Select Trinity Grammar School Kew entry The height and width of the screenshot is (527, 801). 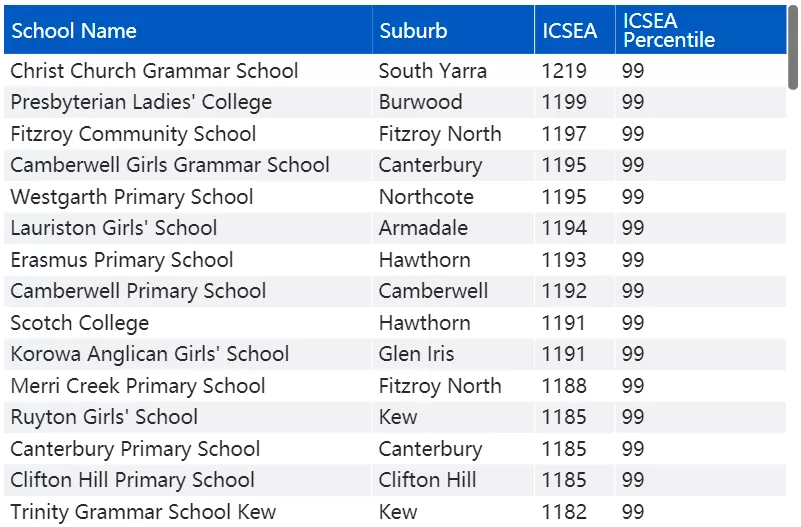pos(143,512)
